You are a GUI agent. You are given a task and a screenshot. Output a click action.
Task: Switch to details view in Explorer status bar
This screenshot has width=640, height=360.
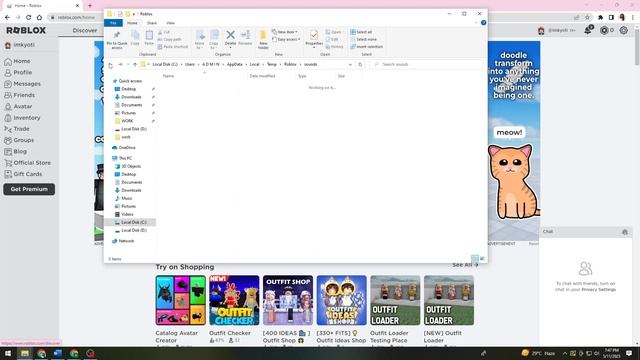point(475,259)
